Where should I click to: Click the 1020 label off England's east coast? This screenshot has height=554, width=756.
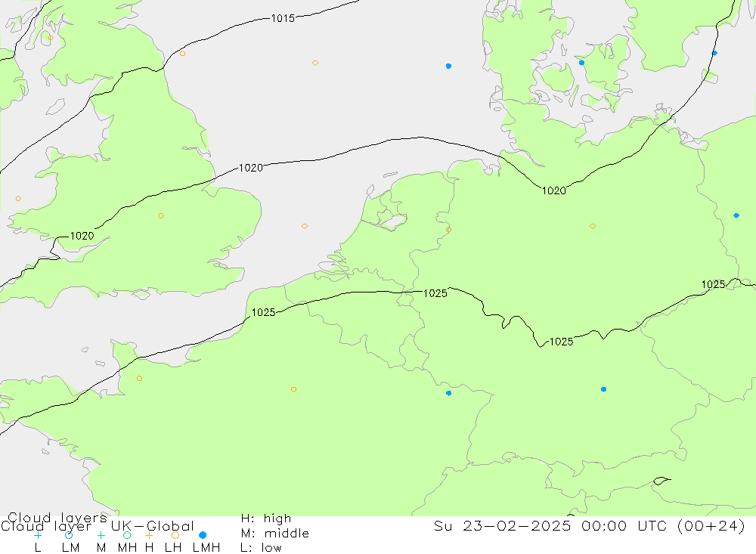(251, 168)
